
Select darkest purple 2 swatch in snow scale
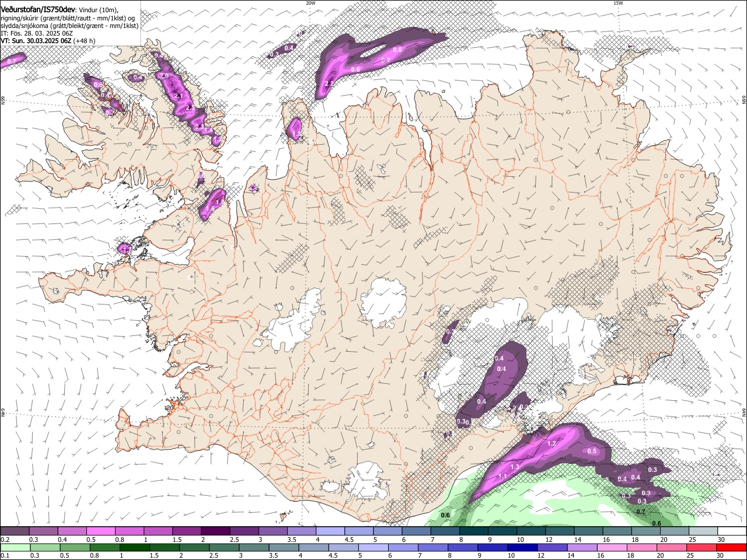[x=215, y=531]
